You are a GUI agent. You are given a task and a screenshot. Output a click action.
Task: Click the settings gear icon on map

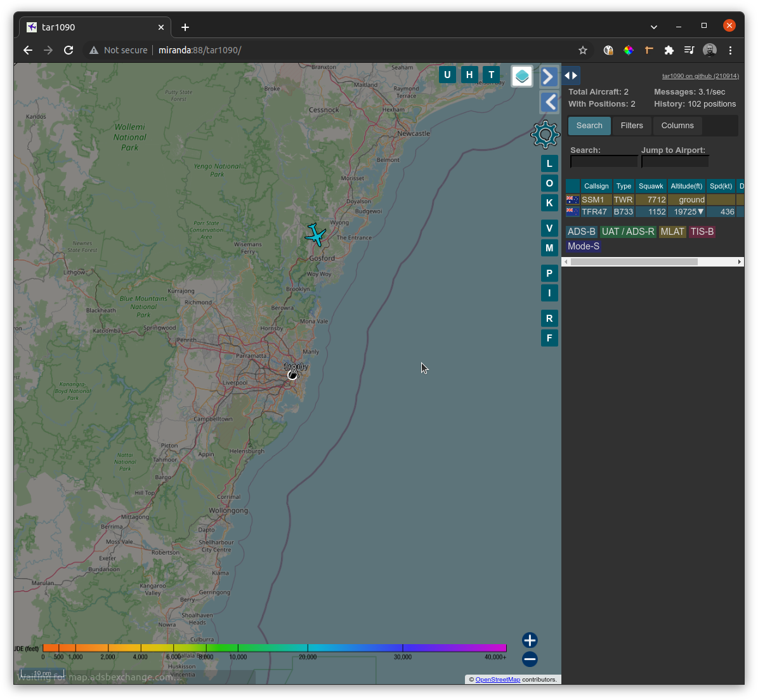pos(545,135)
